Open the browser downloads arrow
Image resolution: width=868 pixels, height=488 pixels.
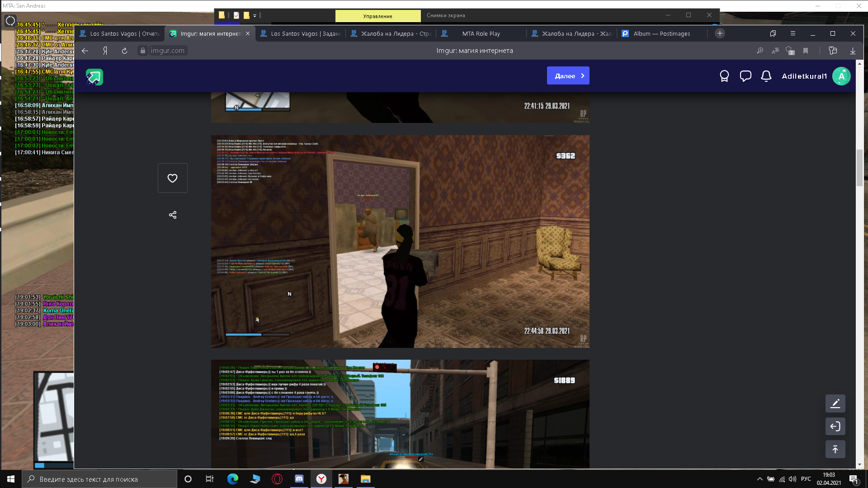coord(853,51)
